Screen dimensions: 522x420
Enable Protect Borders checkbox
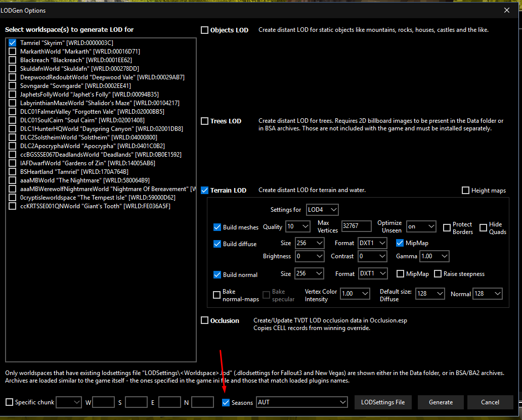tap(447, 228)
